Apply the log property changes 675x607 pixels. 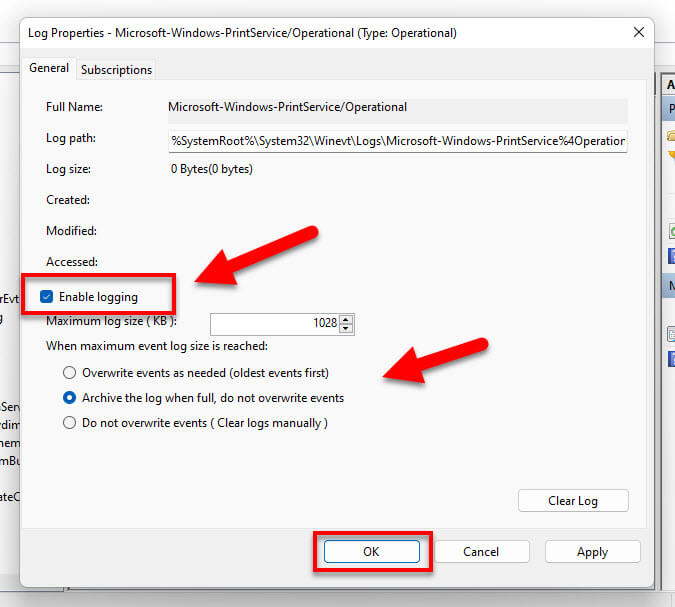pyautogui.click(x=592, y=551)
